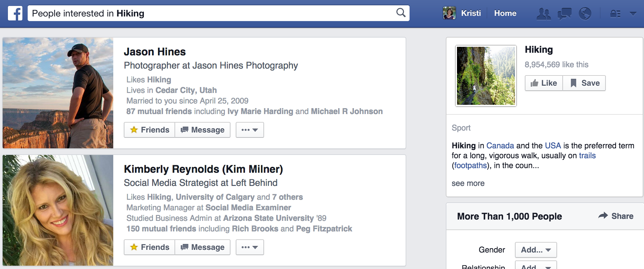The width and height of the screenshot is (644, 269).
Task: Click the University of Calgary link
Action: (215, 197)
